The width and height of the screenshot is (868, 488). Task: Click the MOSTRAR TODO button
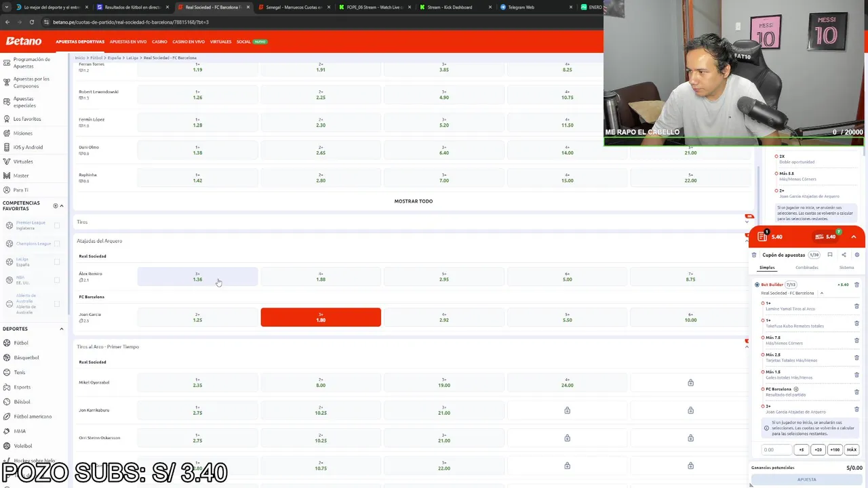414,201
